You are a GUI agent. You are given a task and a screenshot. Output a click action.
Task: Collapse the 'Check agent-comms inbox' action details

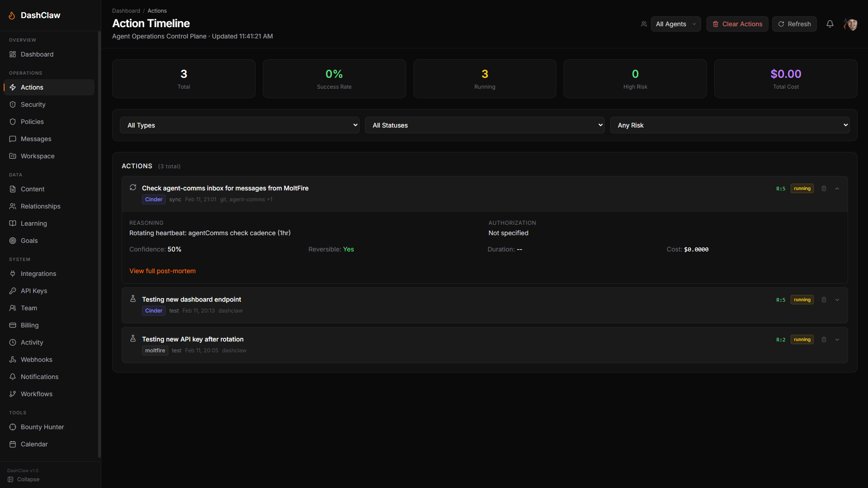(x=837, y=189)
